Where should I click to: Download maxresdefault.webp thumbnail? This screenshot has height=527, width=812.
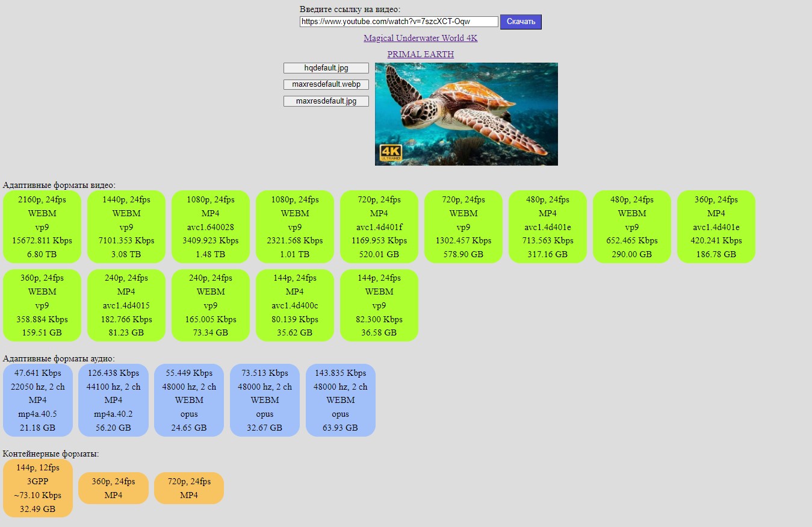point(326,84)
